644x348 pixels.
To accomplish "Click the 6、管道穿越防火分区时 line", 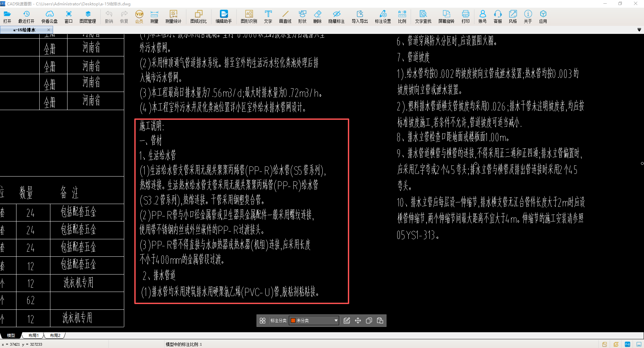I will click(x=447, y=41).
